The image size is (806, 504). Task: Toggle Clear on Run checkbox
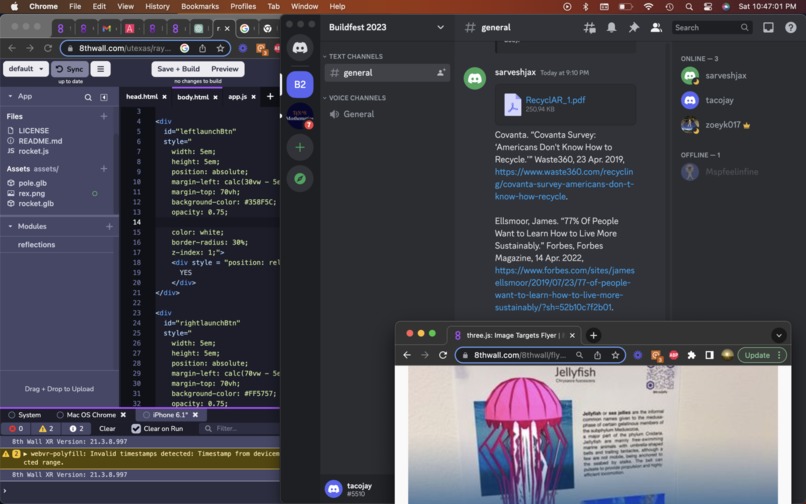click(136, 428)
